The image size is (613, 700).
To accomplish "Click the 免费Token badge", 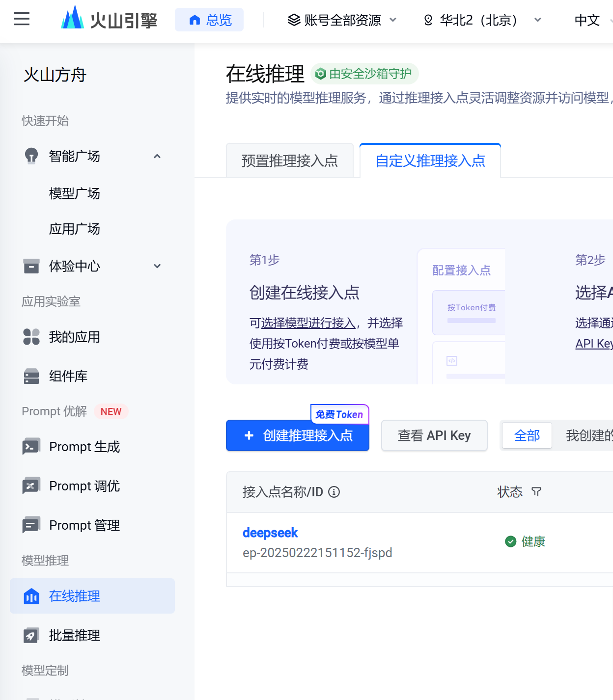I will point(339,414).
